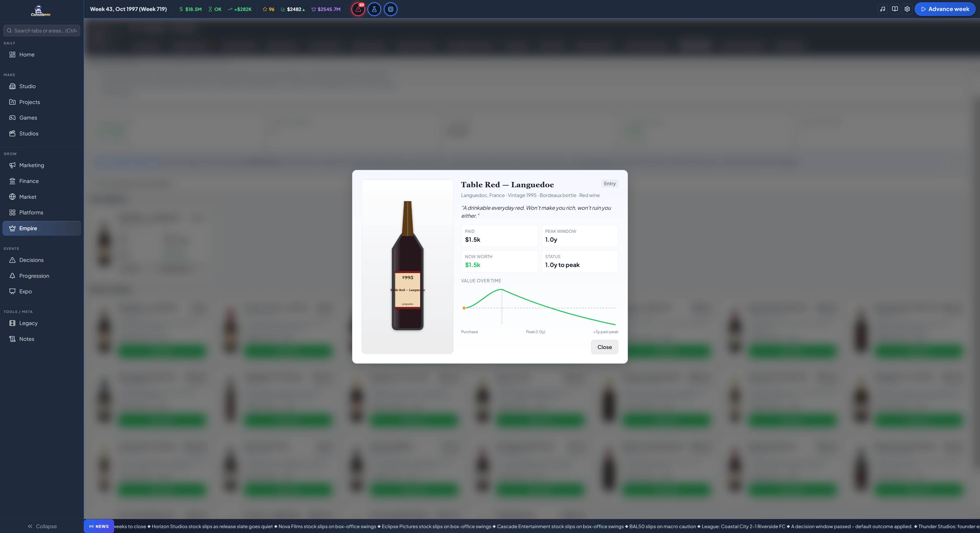Click the ConsoleMe logo

pyautogui.click(x=41, y=11)
